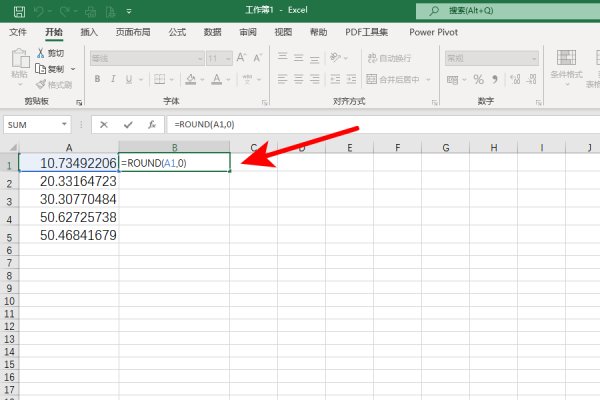Viewport: 600px width, 400px height.
Task: Click the Paste clipboard icon
Action: (x=20, y=58)
